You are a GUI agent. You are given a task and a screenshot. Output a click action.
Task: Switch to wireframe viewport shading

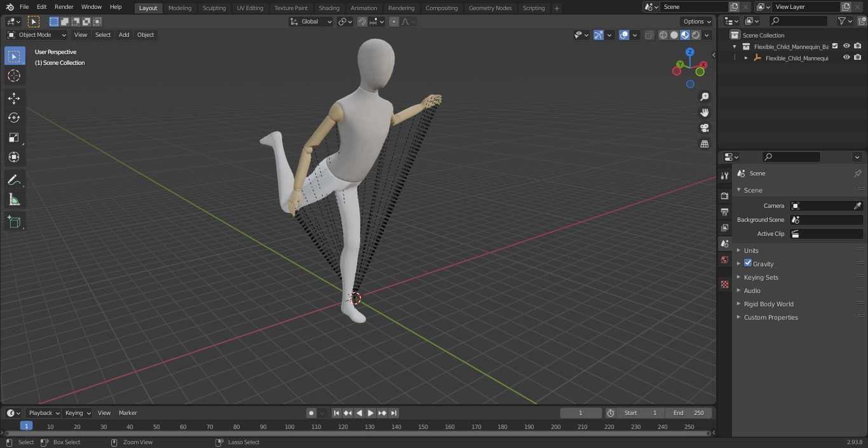coord(663,35)
